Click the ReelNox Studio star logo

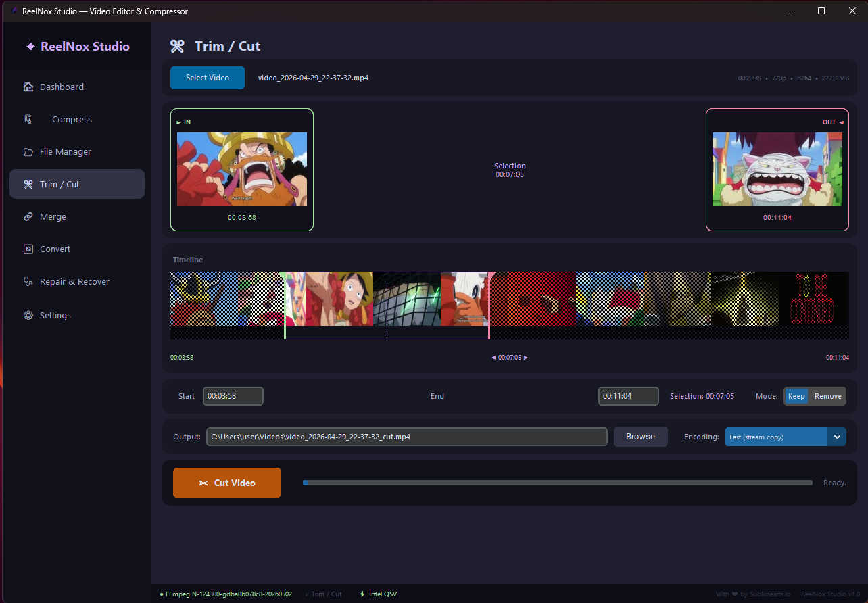coord(30,47)
